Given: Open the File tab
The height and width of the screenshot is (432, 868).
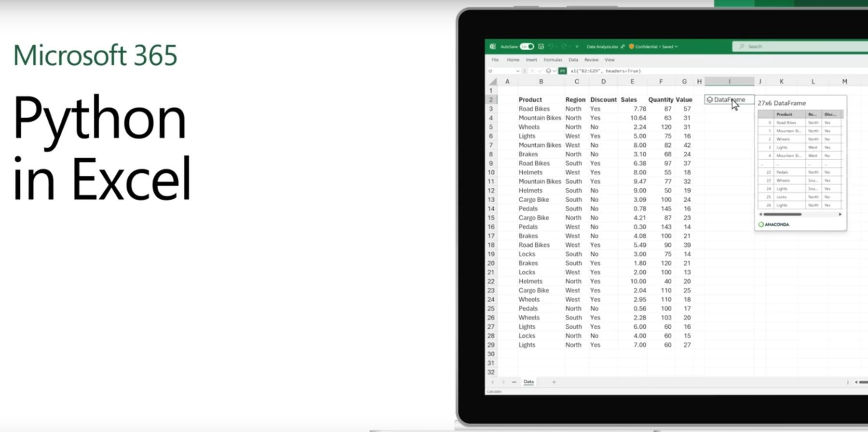Looking at the screenshot, I should tap(495, 60).
